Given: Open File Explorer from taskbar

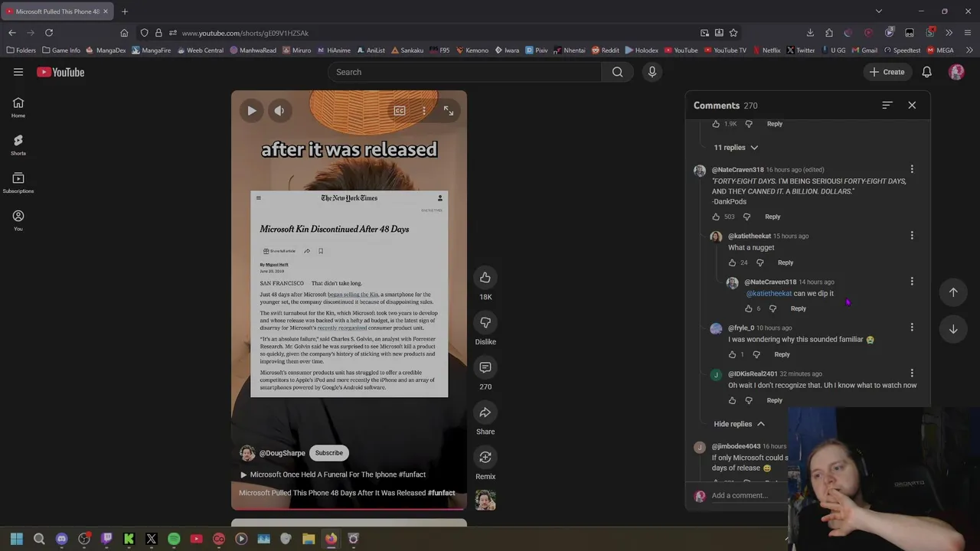Looking at the screenshot, I should 309,539.
